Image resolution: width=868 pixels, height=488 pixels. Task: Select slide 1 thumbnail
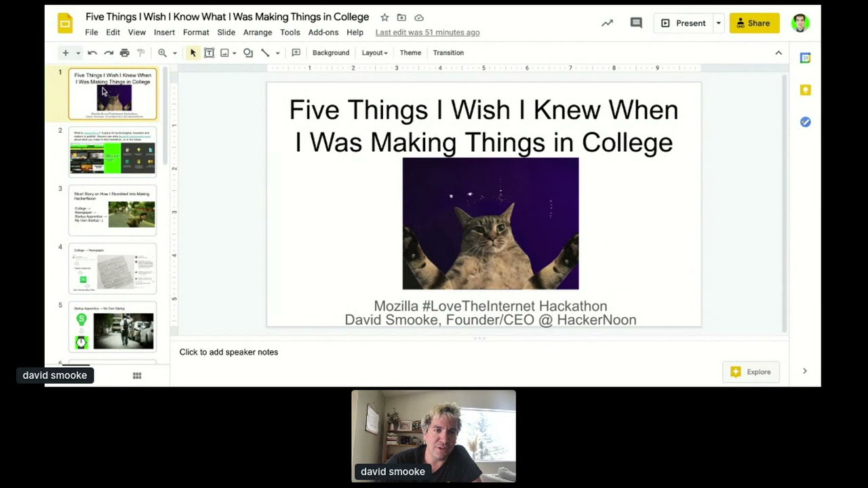coord(113,94)
